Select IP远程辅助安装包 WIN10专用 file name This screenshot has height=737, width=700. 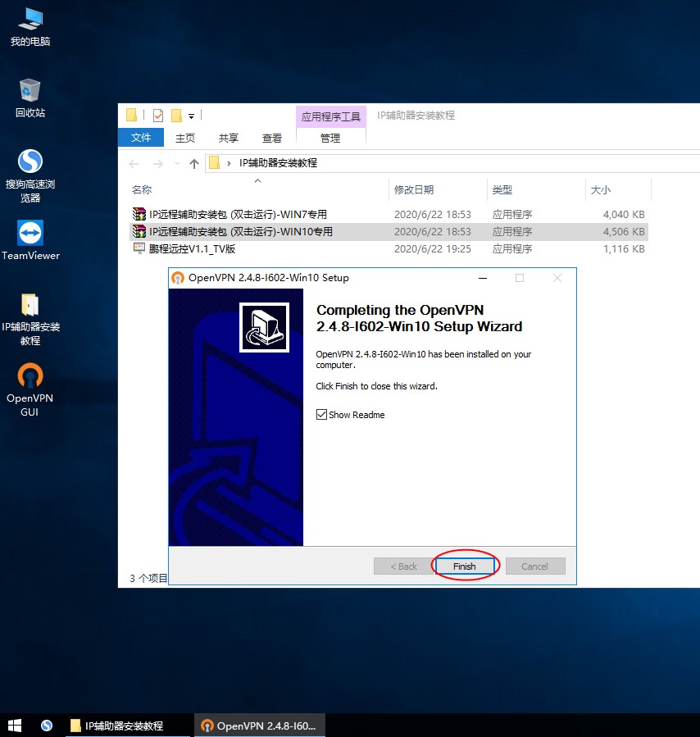[241, 232]
